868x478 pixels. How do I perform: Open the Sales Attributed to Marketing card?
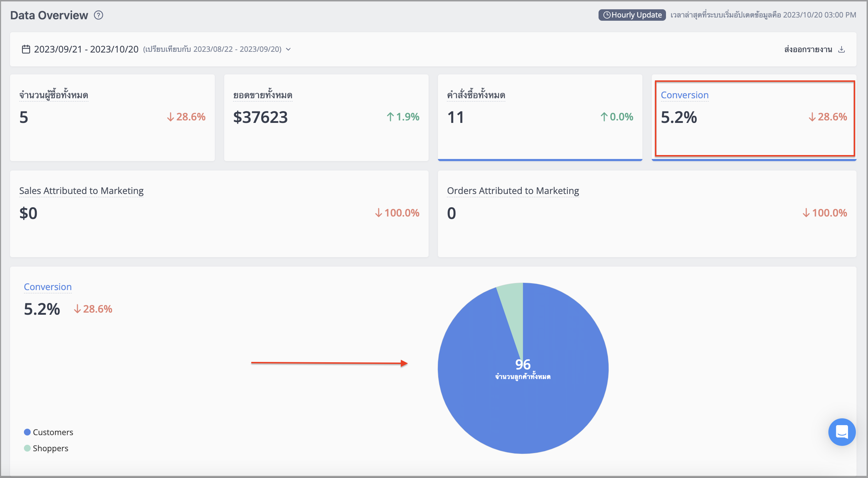click(x=219, y=214)
